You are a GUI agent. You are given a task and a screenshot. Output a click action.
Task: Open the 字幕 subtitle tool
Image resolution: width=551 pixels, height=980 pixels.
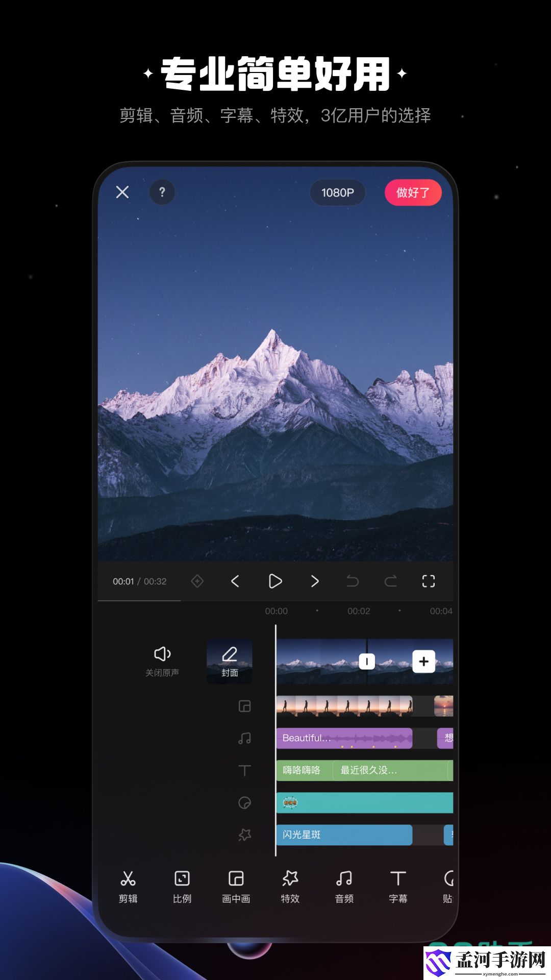point(398,887)
